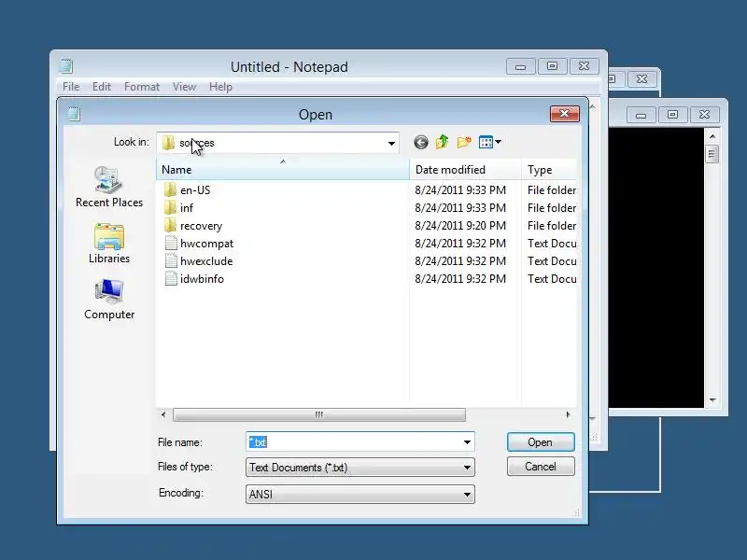Click the folder icon in Look in box

click(168, 143)
